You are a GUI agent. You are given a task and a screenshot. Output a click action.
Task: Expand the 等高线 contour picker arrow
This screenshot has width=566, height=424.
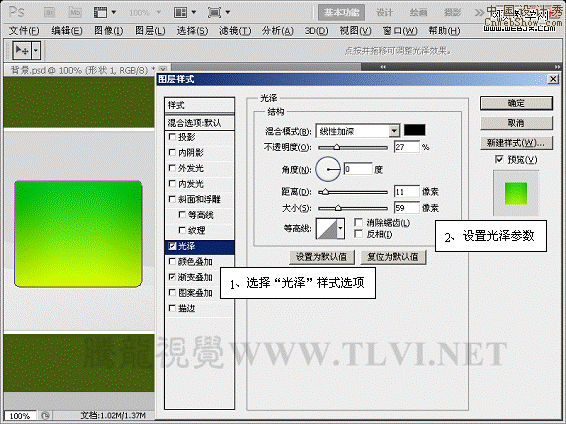340,228
